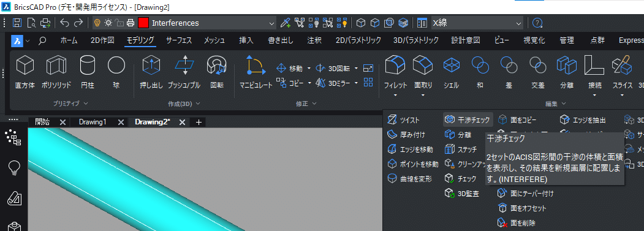Click the match properties eyedropper icon
Image resolution: width=644 pixels, height=231 pixels.
[286, 23]
